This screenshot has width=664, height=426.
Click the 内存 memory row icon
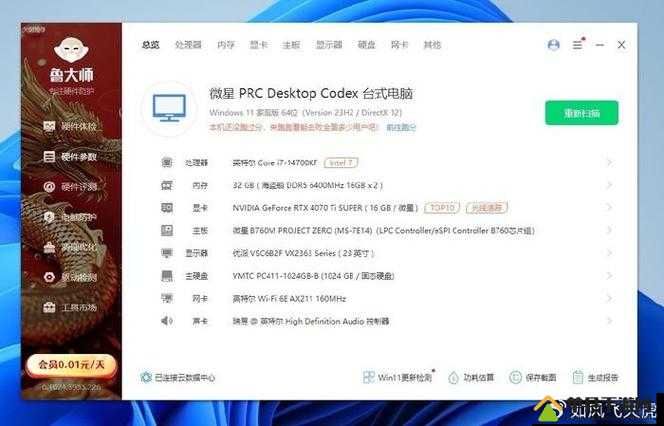point(166,185)
